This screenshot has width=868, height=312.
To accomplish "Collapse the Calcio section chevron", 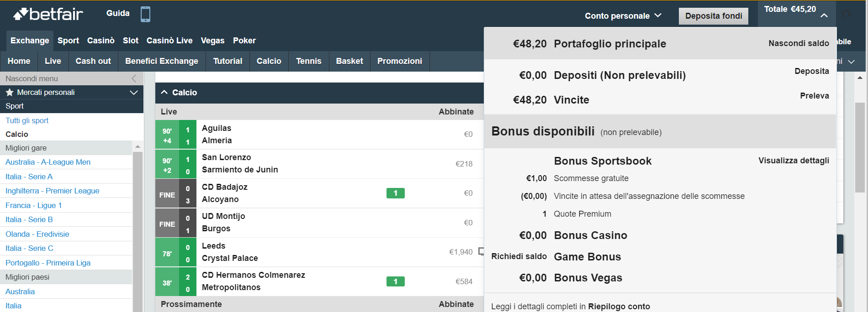I will (x=164, y=92).
